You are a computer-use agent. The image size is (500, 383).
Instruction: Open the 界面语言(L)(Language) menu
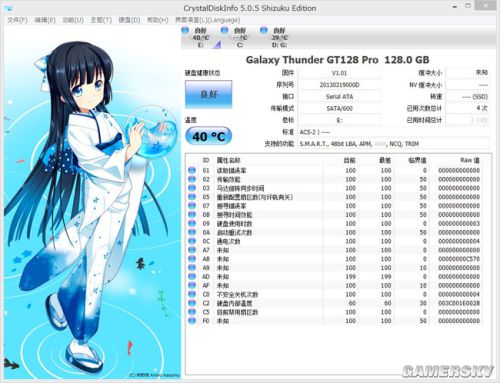click(x=208, y=20)
